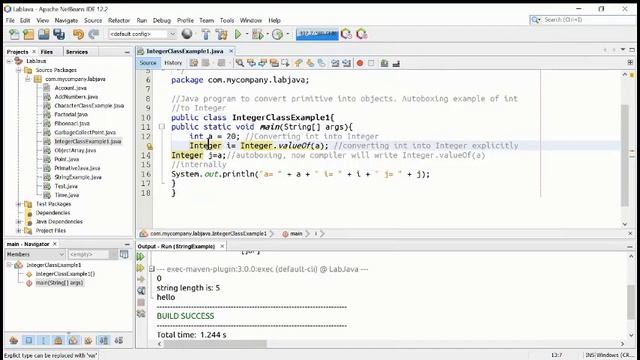
Task: Collapse the main method code fold
Action: coord(162,127)
